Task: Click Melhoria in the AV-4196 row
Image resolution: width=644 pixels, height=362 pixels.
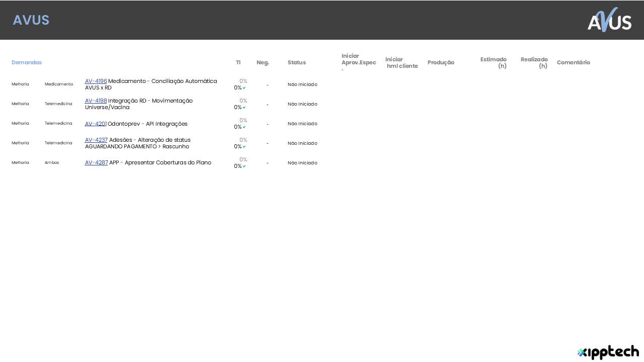Action: pyautogui.click(x=20, y=84)
